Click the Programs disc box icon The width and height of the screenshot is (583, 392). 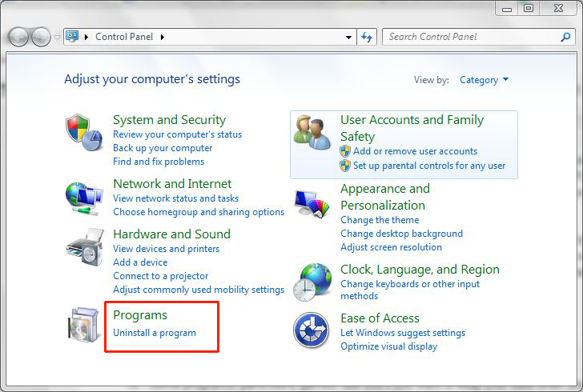pyautogui.click(x=83, y=325)
